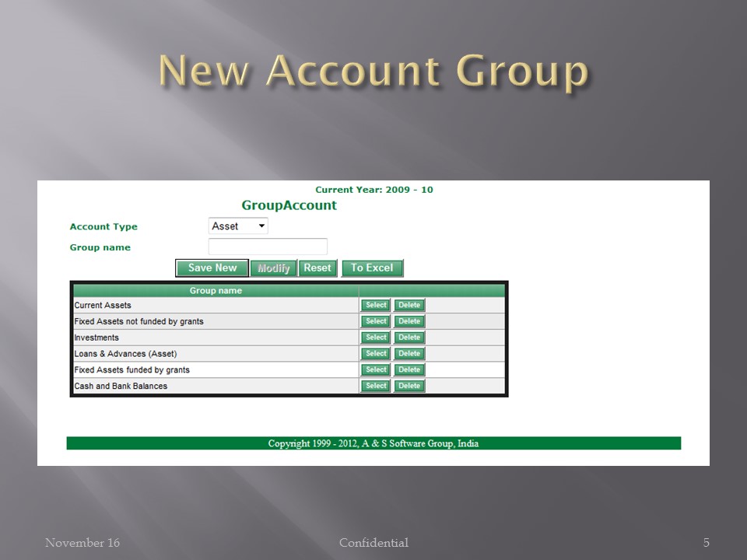Click the Save New button
Screen dimensions: 747x560
[212, 268]
